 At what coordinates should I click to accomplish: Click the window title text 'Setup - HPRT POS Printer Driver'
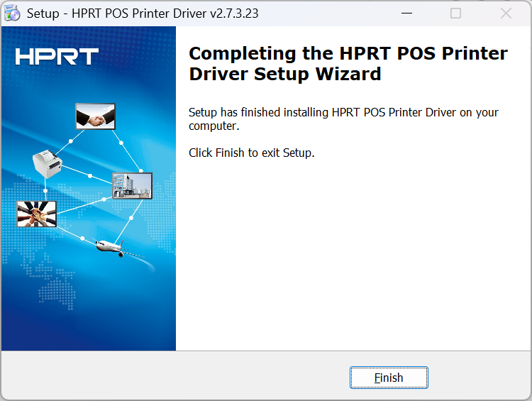click(142, 13)
